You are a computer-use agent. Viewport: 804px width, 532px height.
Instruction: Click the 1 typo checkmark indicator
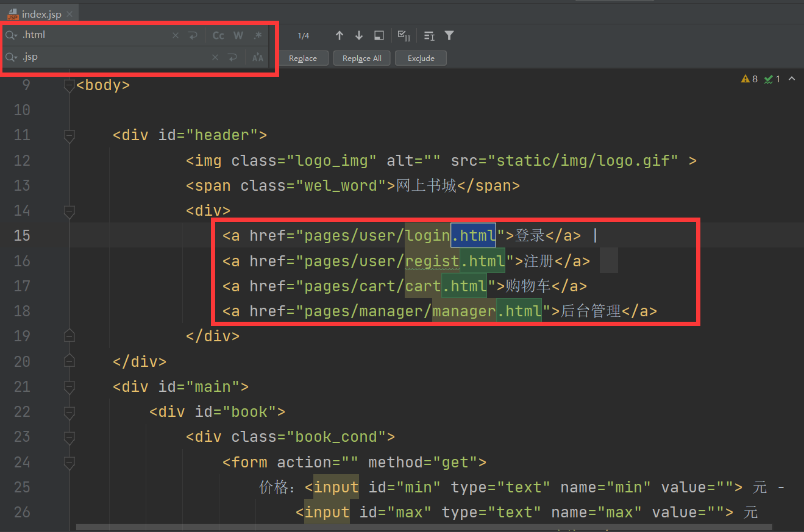(772, 79)
